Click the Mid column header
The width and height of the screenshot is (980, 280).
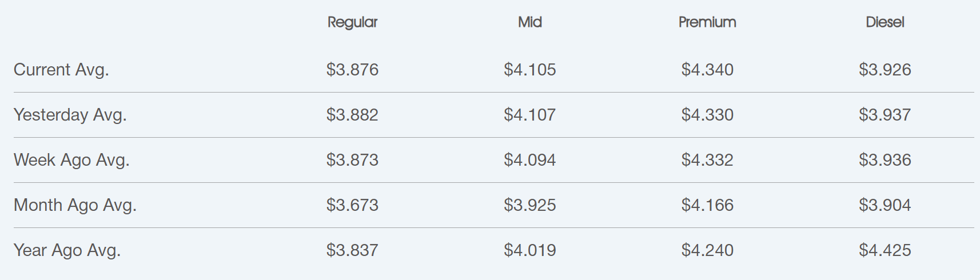(530, 22)
